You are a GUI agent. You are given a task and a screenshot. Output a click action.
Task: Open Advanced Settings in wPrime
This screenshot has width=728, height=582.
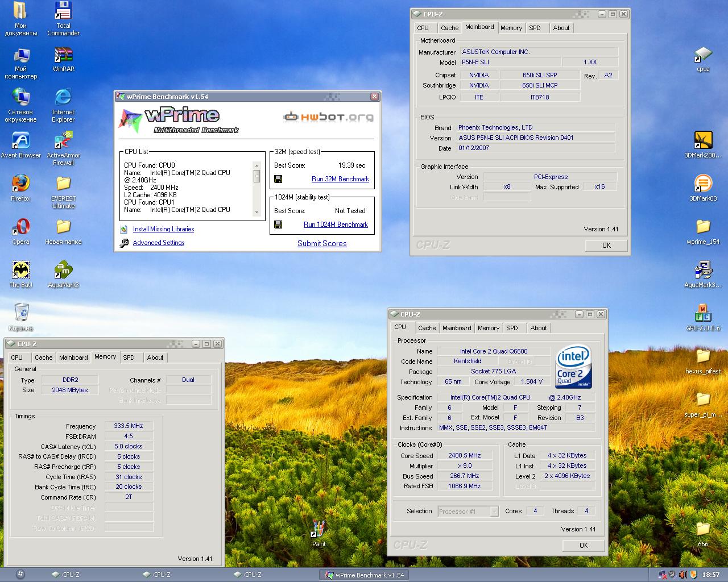159,243
